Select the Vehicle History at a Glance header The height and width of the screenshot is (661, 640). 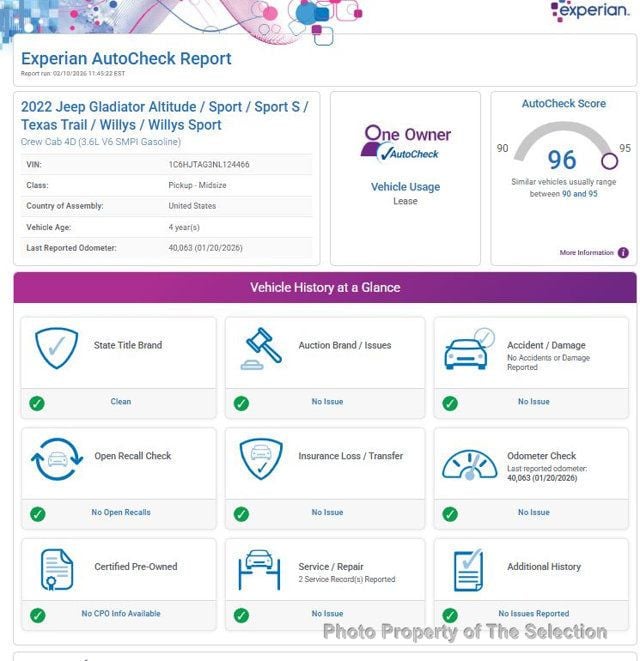(325, 288)
